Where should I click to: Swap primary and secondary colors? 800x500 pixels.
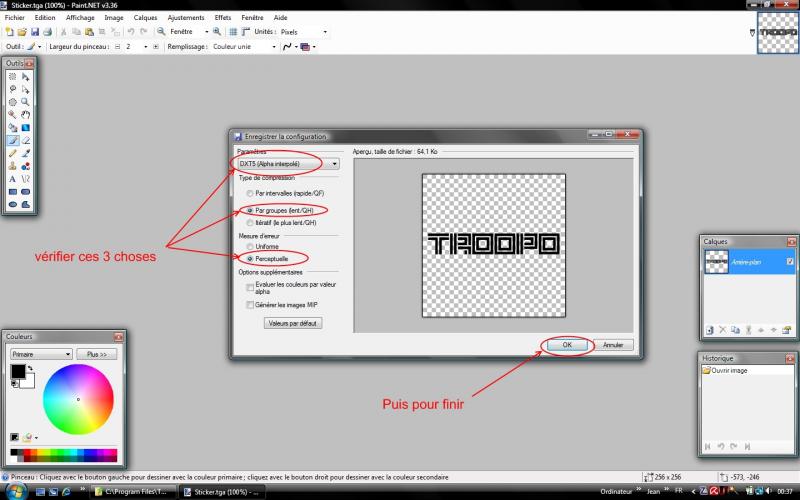click(30, 368)
